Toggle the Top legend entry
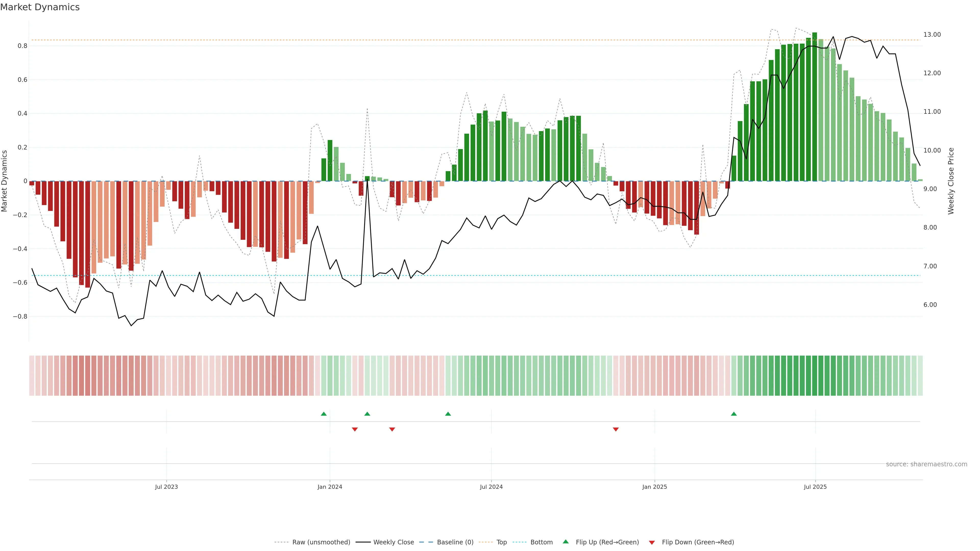The image size is (980, 551). click(501, 542)
